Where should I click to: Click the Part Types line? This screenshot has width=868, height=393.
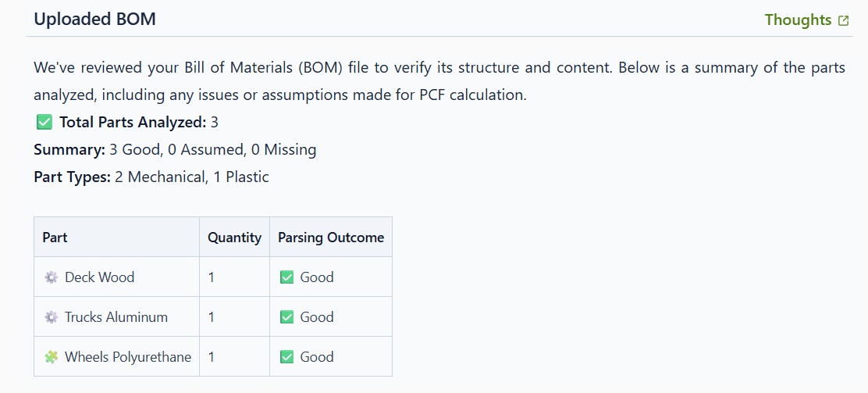(151, 177)
